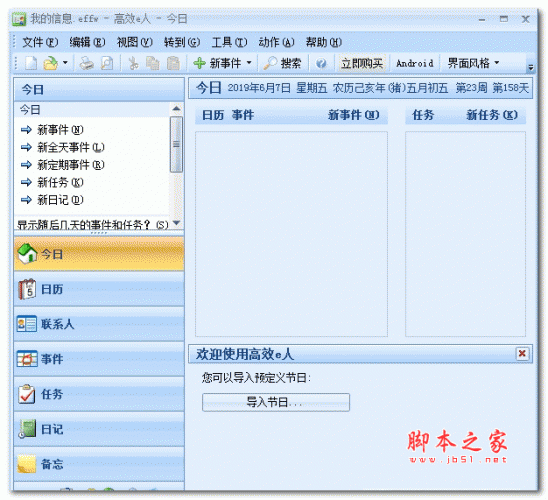Click the 新事件(N) link in sidebar
548x500 pixels.
click(x=60, y=130)
